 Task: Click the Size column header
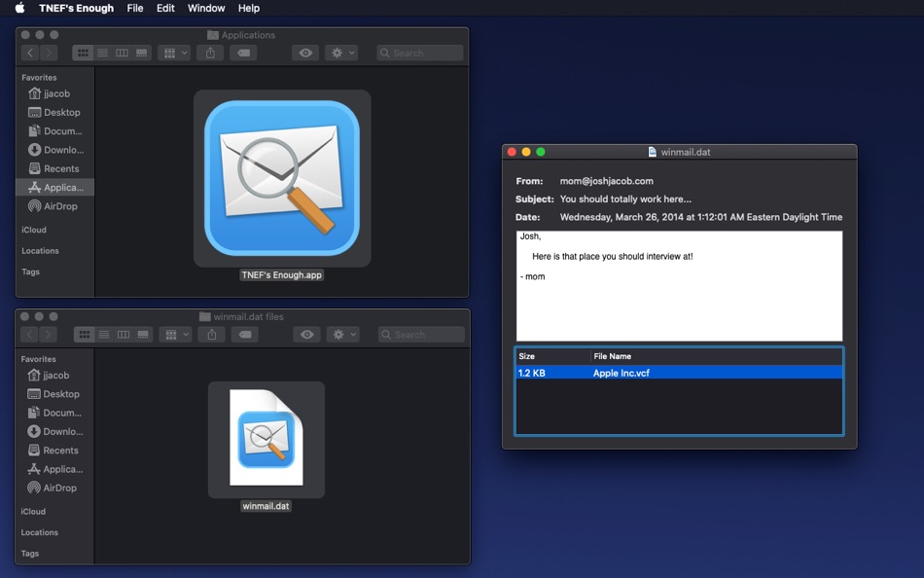click(552, 356)
